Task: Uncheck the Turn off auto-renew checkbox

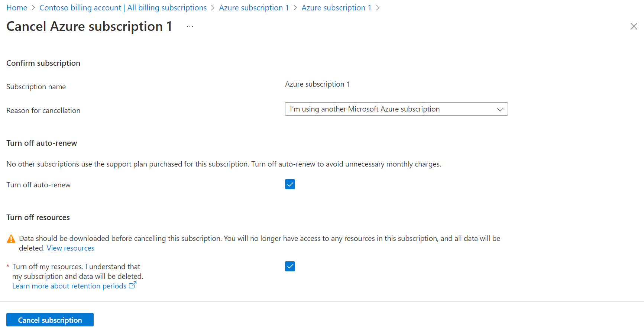Action: [290, 184]
